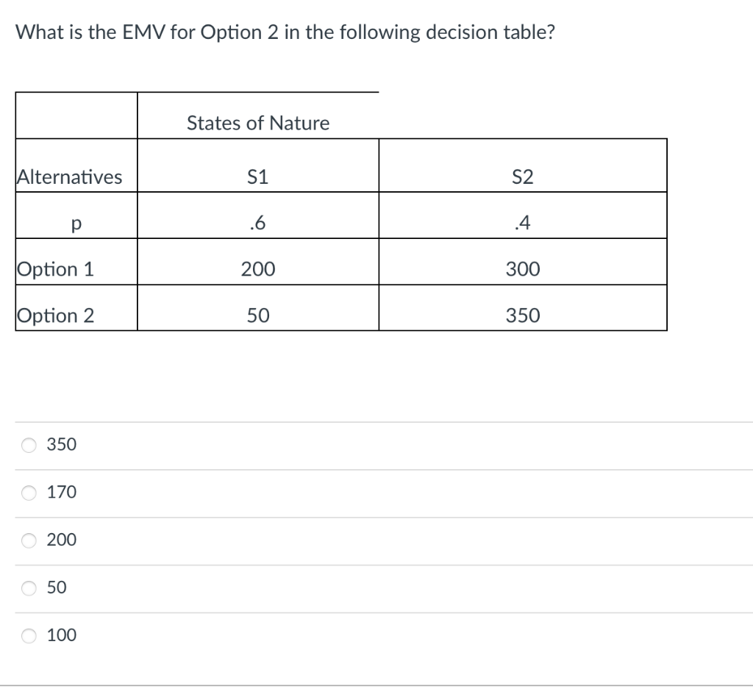Select the radio button for answer 200
The image size is (753, 700).
(x=28, y=540)
